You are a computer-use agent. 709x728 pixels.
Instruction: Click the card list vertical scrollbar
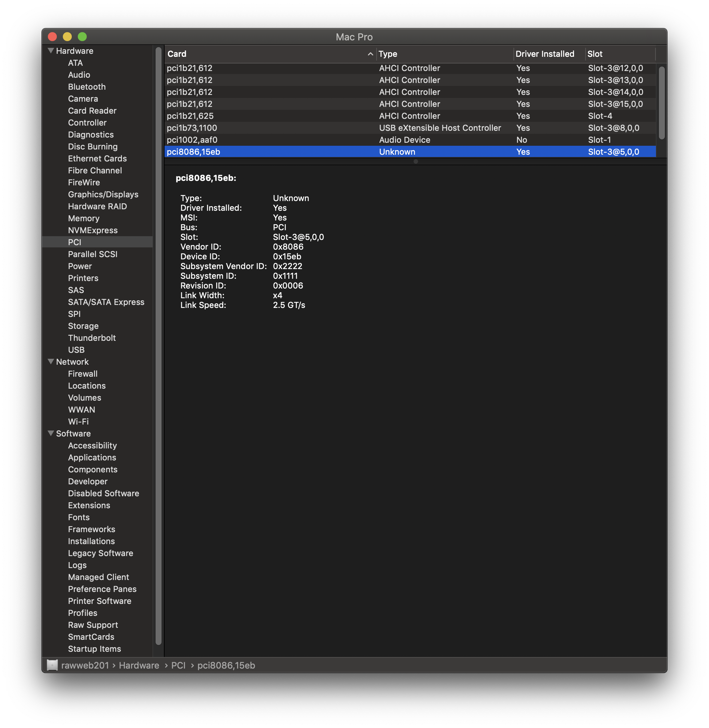pyautogui.click(x=662, y=103)
